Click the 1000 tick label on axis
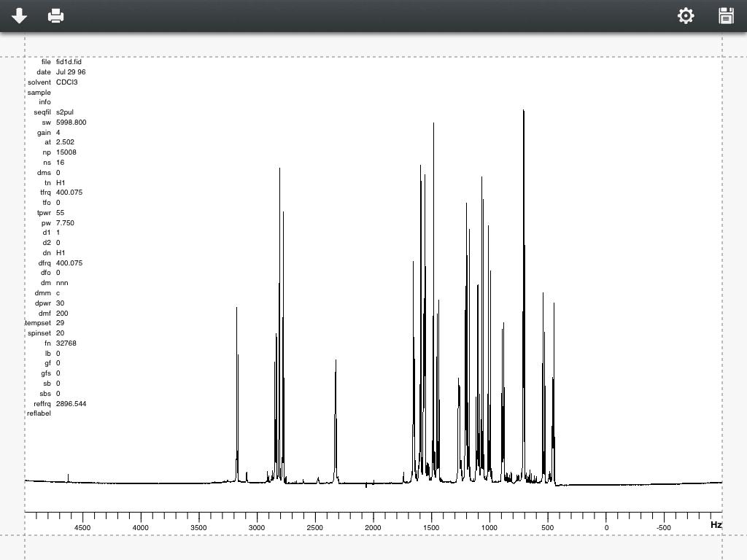This screenshot has height=560, width=747. (489, 528)
